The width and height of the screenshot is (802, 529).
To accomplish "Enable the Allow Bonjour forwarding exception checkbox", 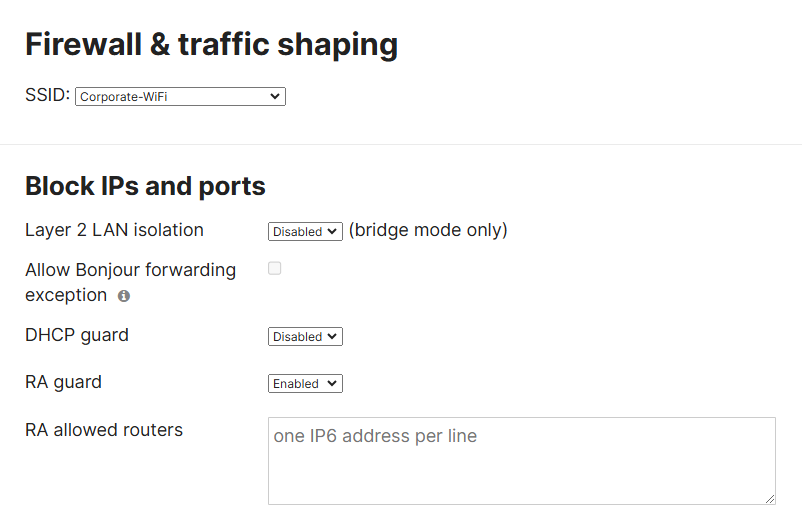I will [x=275, y=268].
